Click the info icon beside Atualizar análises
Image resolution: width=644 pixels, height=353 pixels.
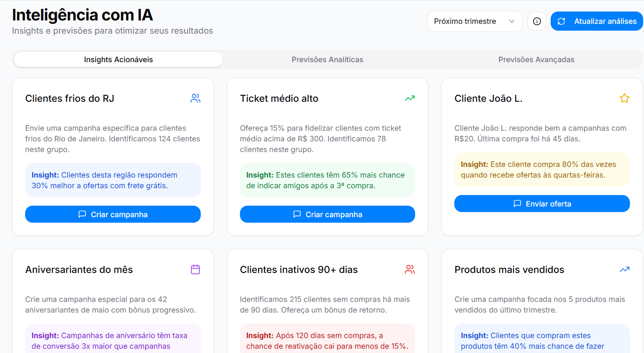(537, 21)
